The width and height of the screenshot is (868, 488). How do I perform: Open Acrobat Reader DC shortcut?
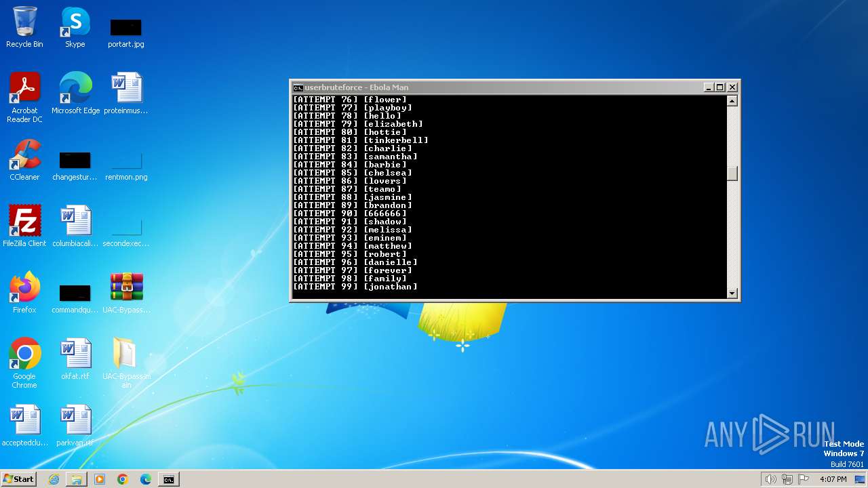(24, 97)
